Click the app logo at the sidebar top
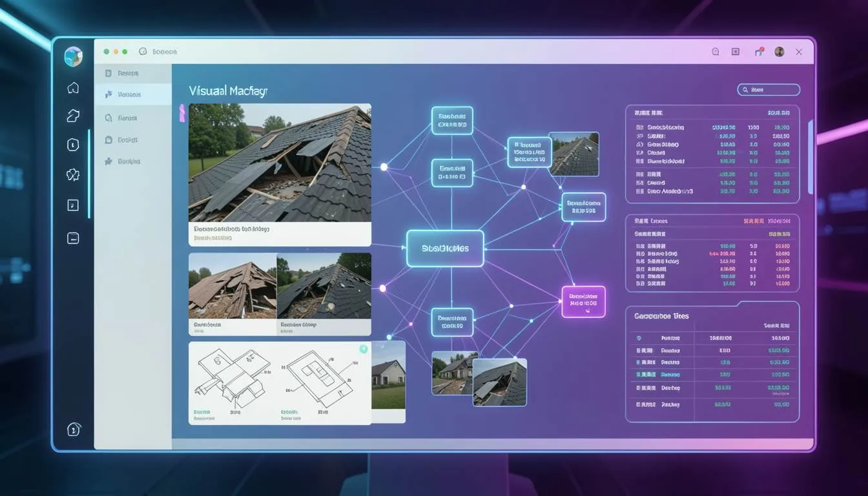The height and width of the screenshot is (496, 868). 73,57
